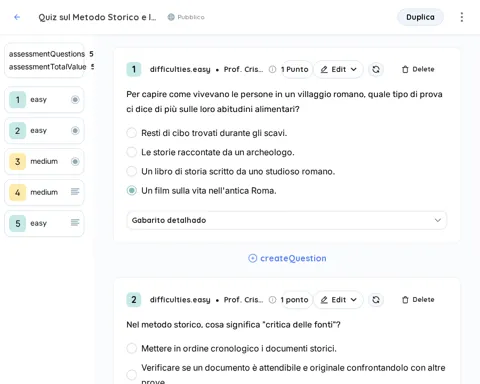Click the createQuestion link
This screenshot has width=480, height=384.
tap(287, 258)
